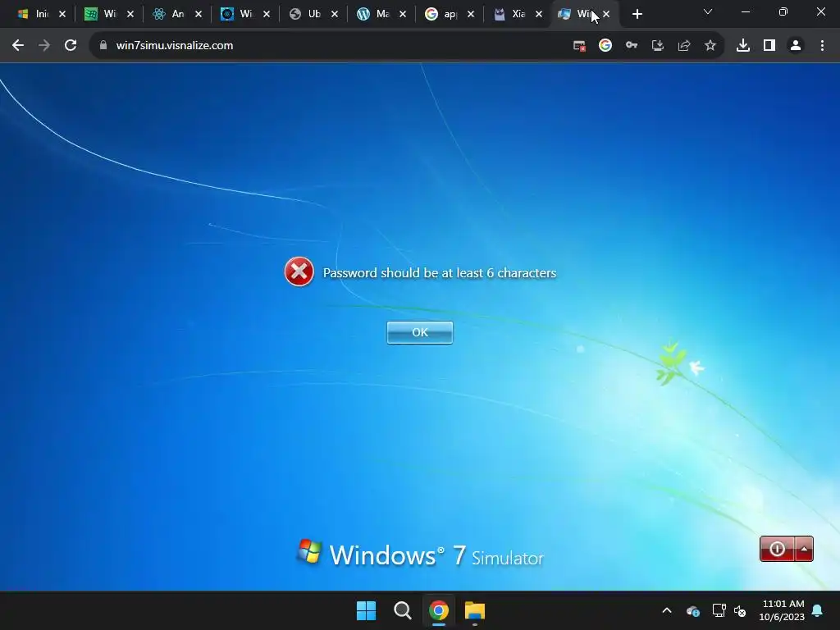This screenshot has height=630, width=840.
Task: Click the Chrome icon in the taskbar
Action: point(439,610)
